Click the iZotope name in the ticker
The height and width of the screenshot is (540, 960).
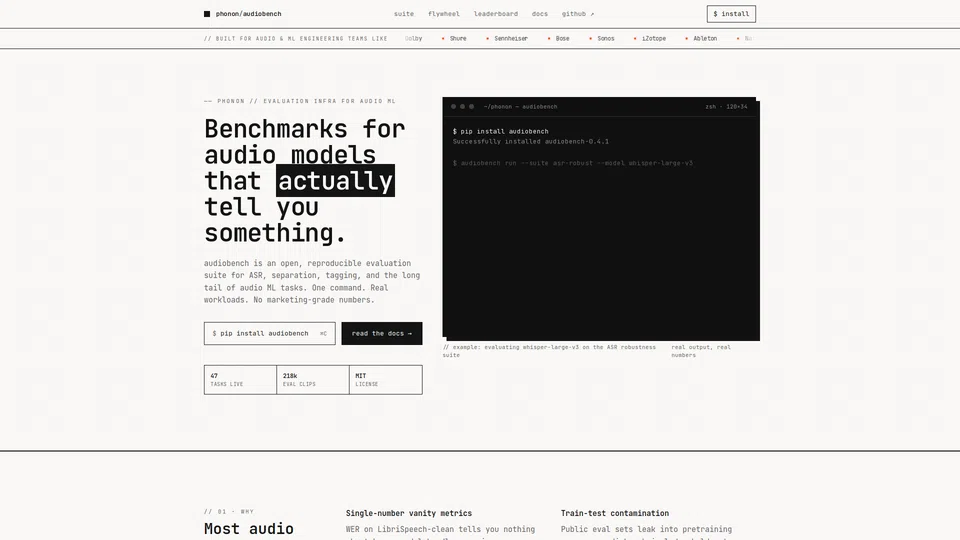pyautogui.click(x=654, y=39)
